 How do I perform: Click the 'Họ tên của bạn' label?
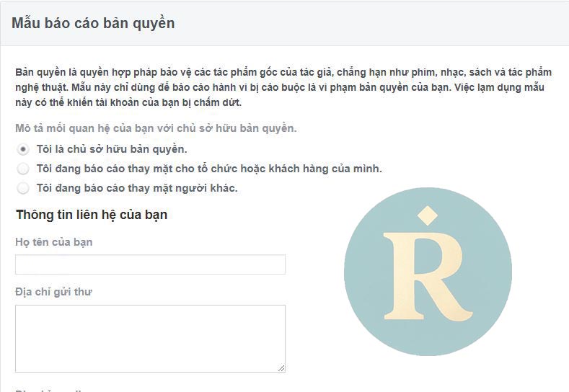53,242
